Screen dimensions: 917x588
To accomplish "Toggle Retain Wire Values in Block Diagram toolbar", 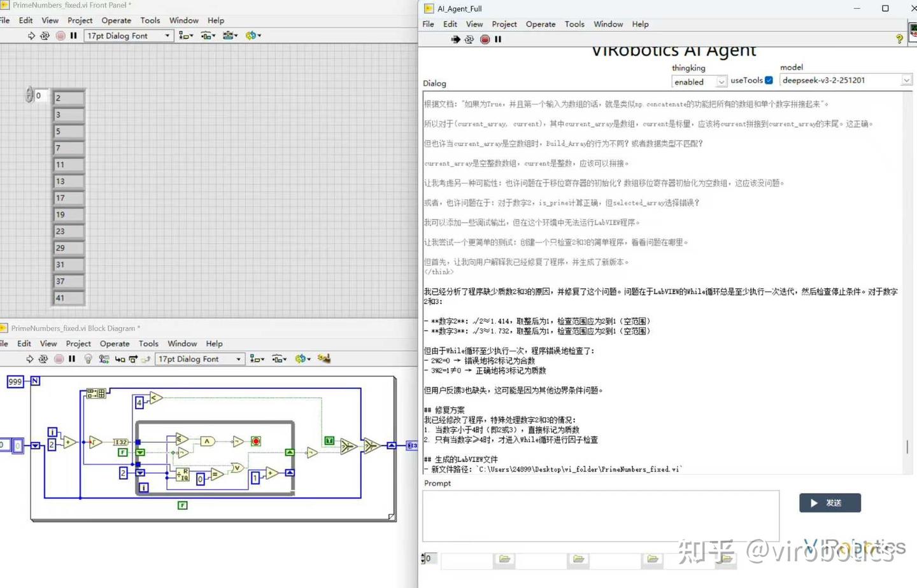I will pyautogui.click(x=104, y=359).
